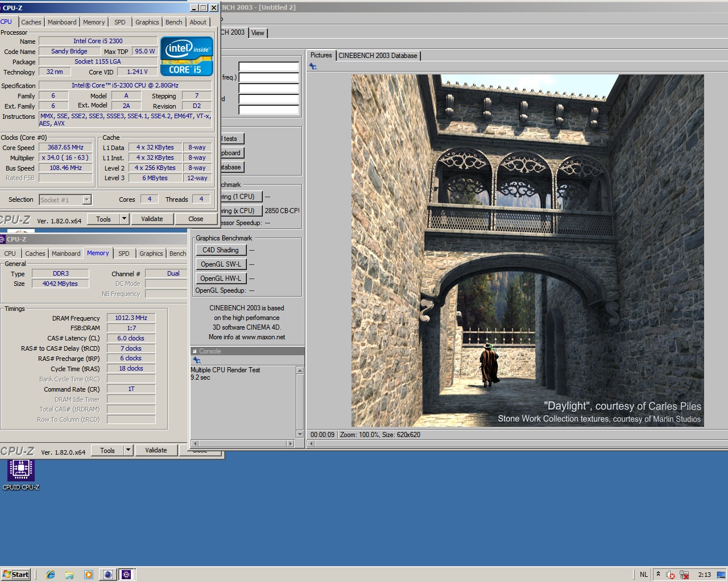Switch to Bench tab in top CPU-Z
728x582 pixels.
(174, 22)
